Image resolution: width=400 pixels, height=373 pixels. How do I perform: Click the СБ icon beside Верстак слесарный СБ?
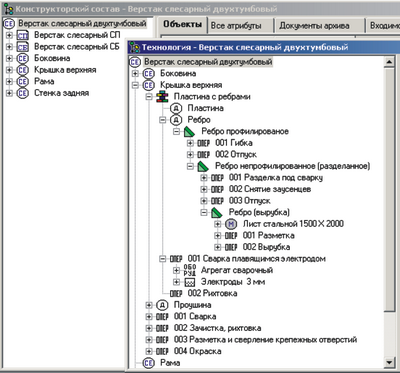pos(23,47)
